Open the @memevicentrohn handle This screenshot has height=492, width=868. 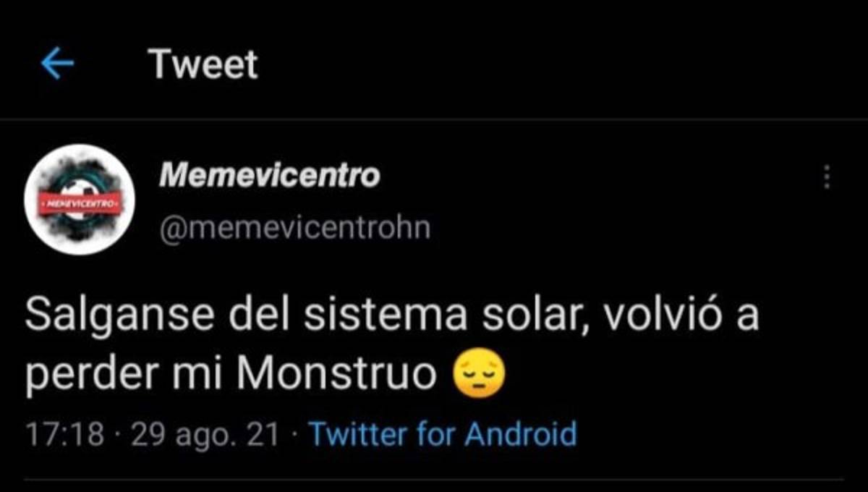294,228
